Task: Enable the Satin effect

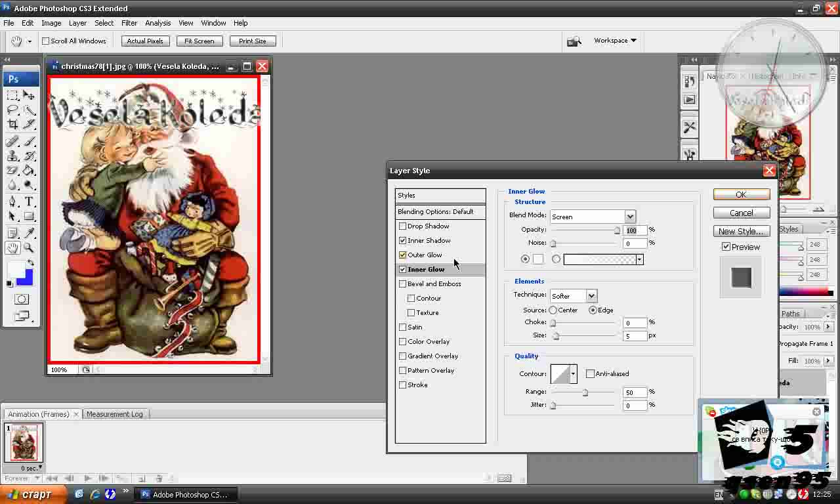Action: coord(402,327)
